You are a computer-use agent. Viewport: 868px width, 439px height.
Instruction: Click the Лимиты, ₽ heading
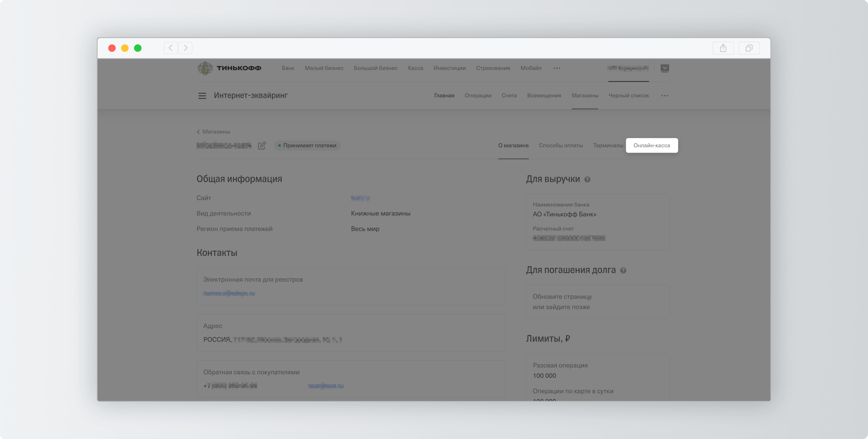pos(548,338)
